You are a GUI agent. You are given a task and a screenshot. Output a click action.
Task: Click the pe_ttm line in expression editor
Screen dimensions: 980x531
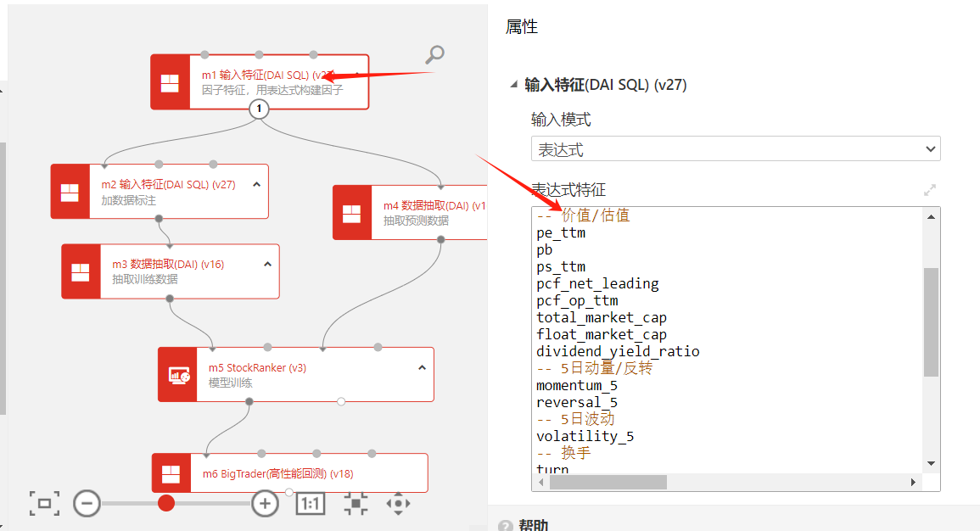[561, 232]
